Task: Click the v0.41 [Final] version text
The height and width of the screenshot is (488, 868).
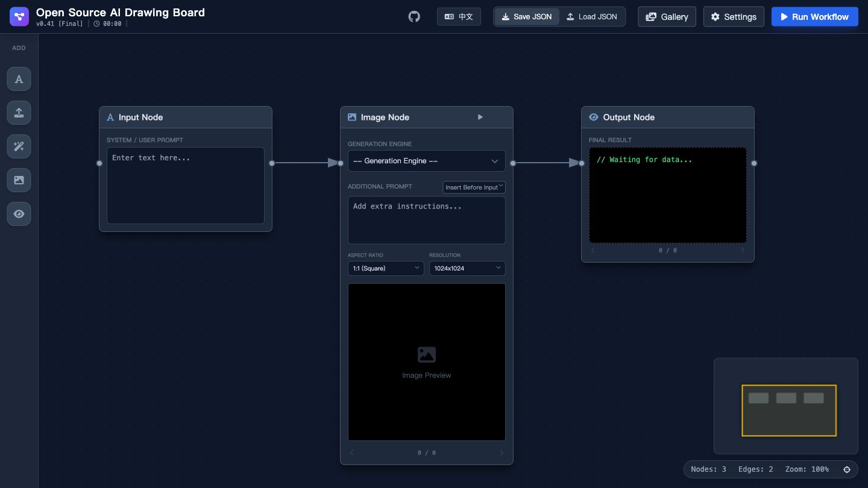Action: (60, 24)
